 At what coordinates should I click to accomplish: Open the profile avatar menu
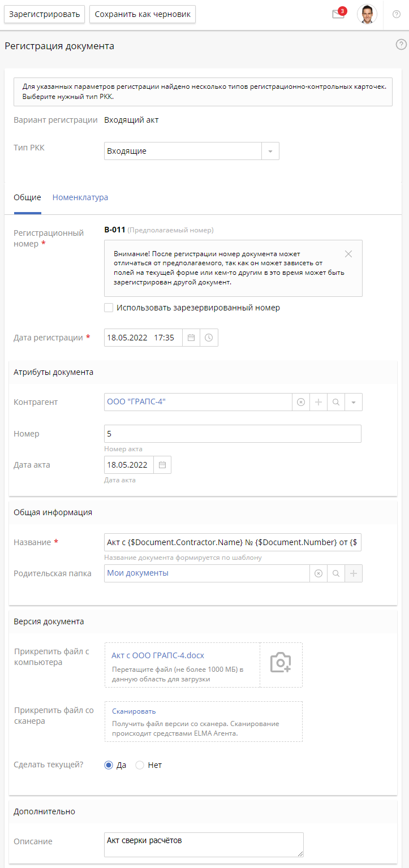click(368, 14)
